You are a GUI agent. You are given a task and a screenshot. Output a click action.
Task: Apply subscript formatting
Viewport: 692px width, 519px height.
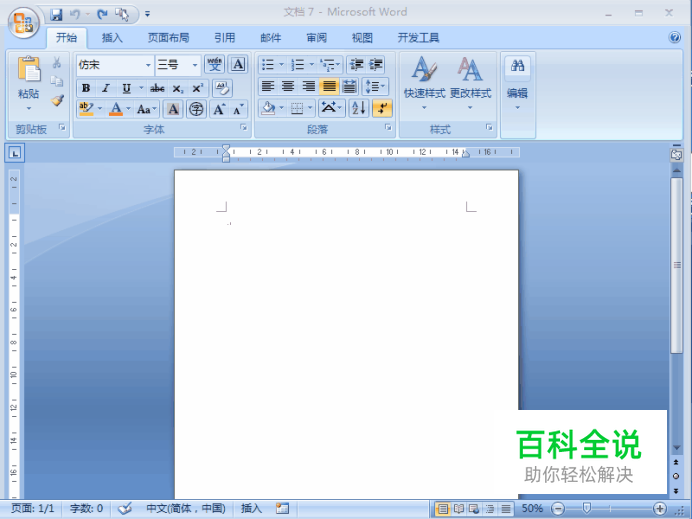177,89
